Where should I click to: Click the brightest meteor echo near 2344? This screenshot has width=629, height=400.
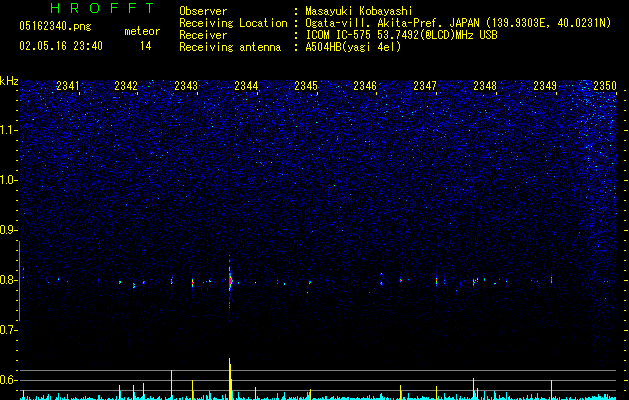[x=230, y=281]
